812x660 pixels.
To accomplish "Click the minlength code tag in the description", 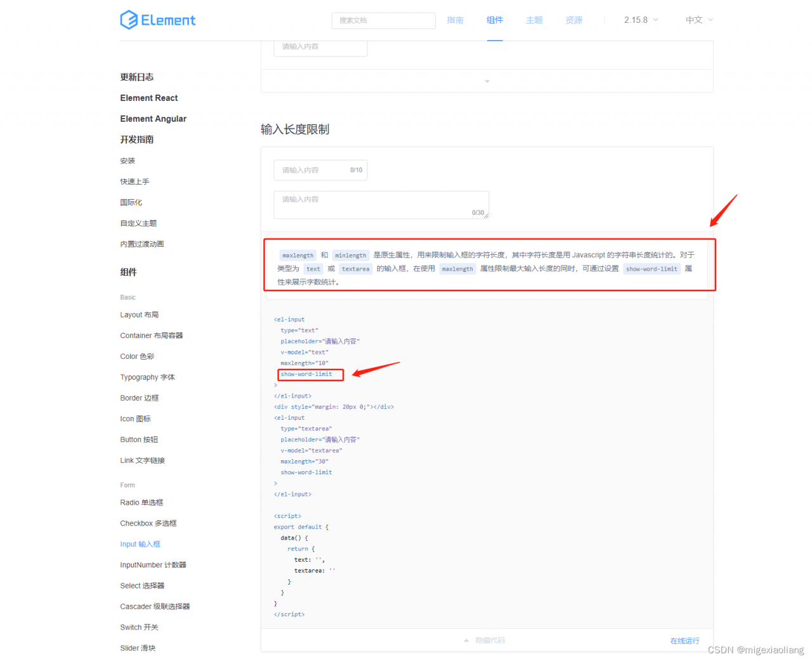I will pyautogui.click(x=351, y=256).
